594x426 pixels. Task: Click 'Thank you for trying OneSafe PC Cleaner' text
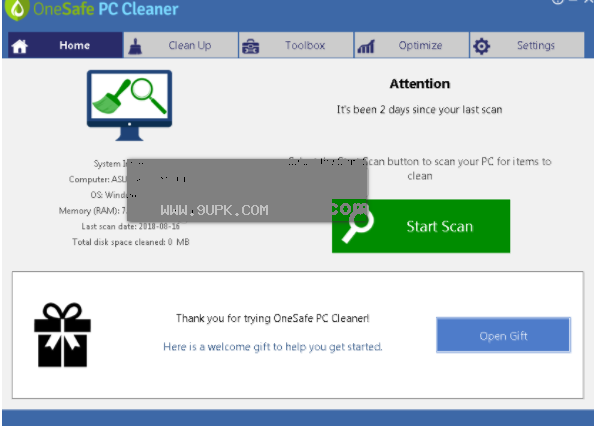[x=273, y=318]
